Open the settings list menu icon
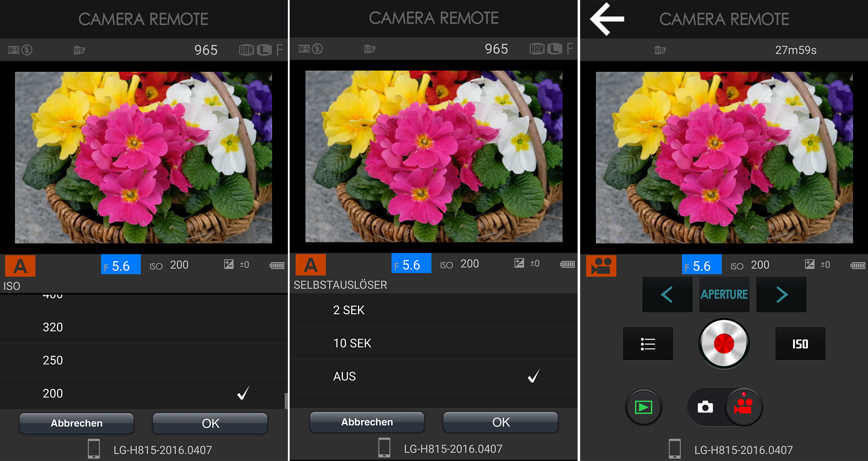 point(647,344)
